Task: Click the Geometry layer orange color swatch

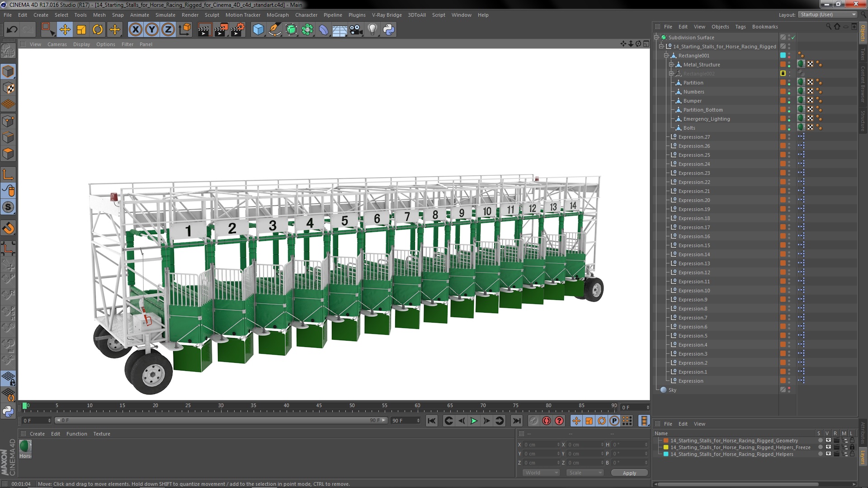Action: pyautogui.click(x=666, y=441)
